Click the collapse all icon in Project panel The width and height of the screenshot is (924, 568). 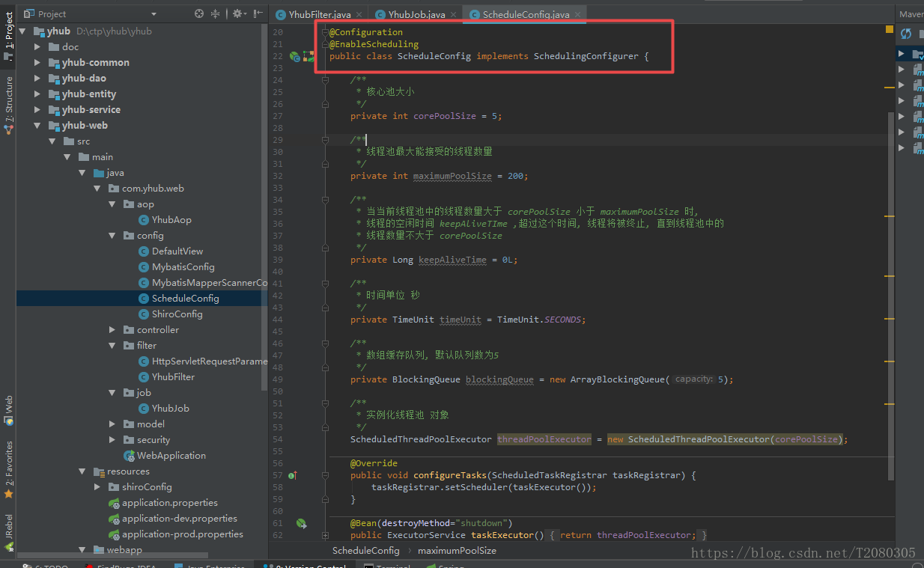pyautogui.click(x=216, y=13)
